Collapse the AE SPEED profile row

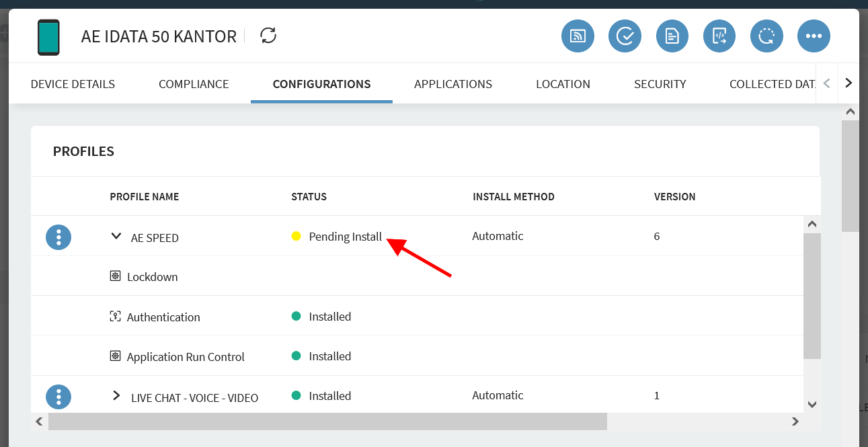117,237
